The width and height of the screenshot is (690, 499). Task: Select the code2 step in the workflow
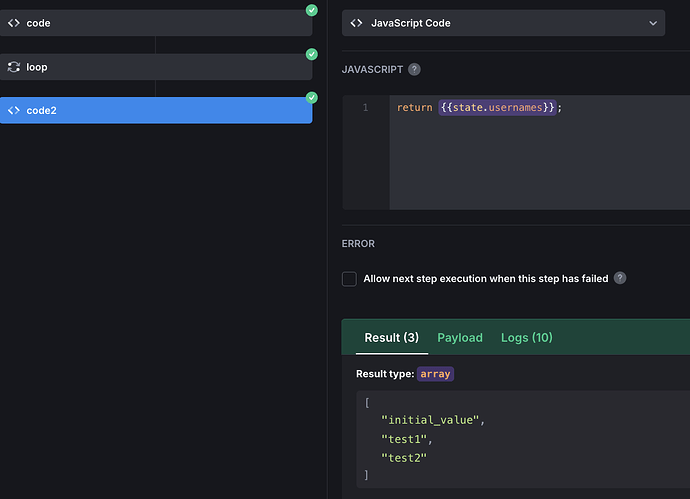pos(156,110)
